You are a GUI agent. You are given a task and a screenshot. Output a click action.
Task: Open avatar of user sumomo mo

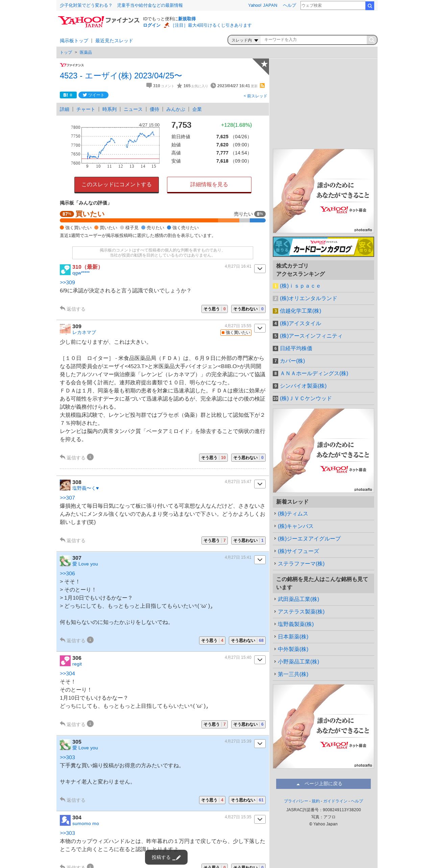click(x=65, y=820)
